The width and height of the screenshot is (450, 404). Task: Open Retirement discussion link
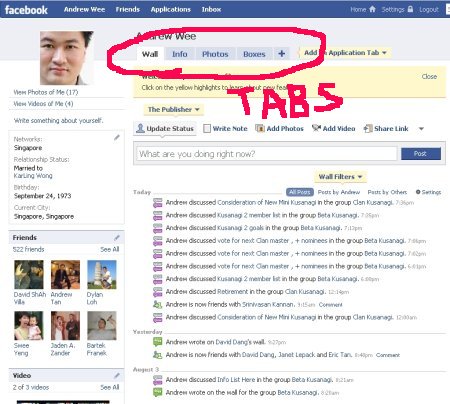point(233,292)
